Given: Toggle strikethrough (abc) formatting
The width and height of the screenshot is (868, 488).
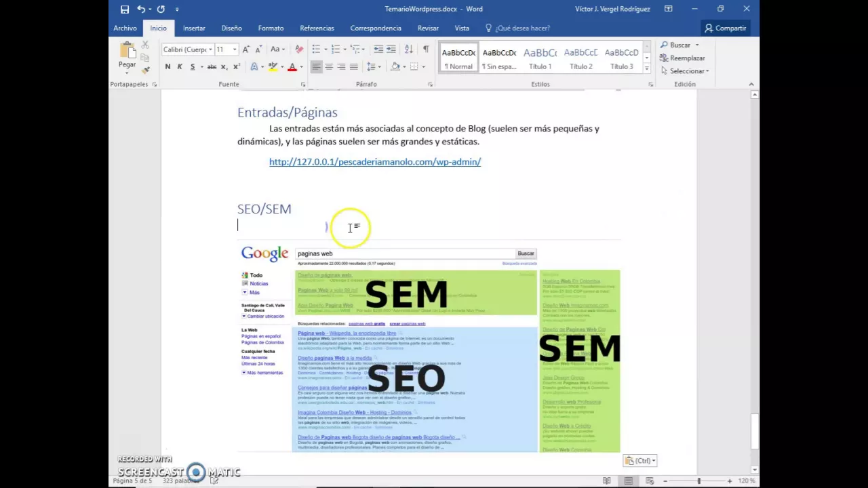Looking at the screenshot, I should pyautogui.click(x=212, y=66).
